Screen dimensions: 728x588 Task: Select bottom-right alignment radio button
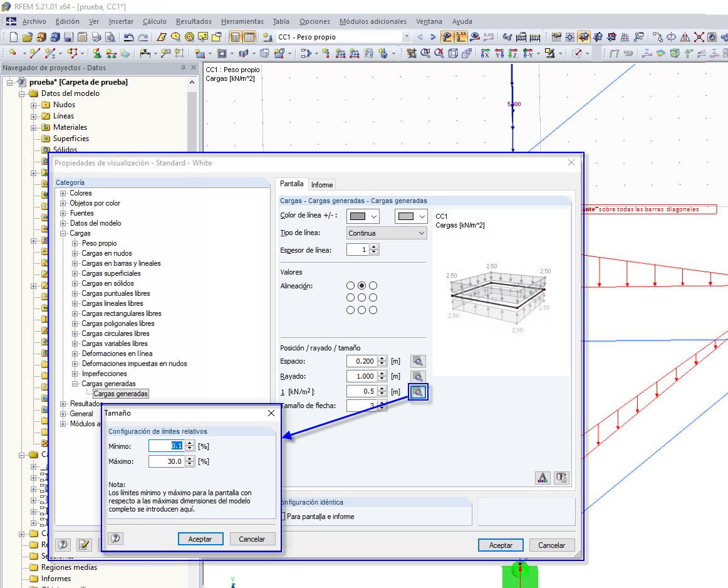click(x=373, y=310)
